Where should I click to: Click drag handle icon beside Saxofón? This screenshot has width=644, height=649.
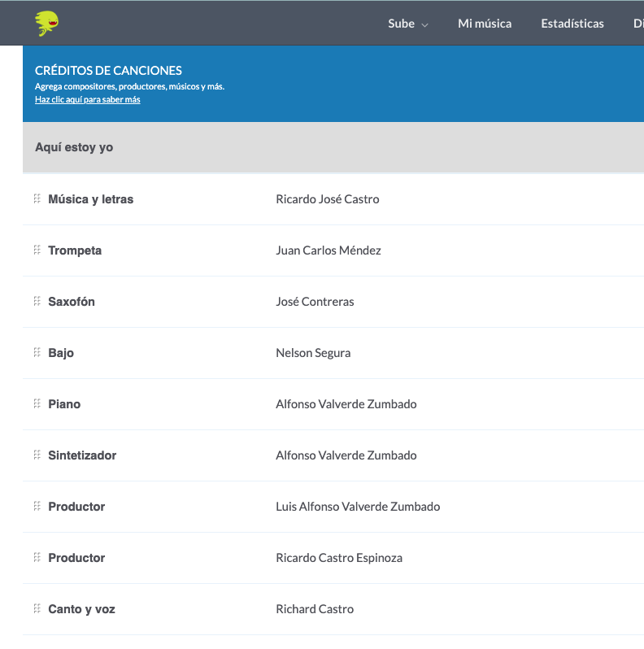point(37,301)
